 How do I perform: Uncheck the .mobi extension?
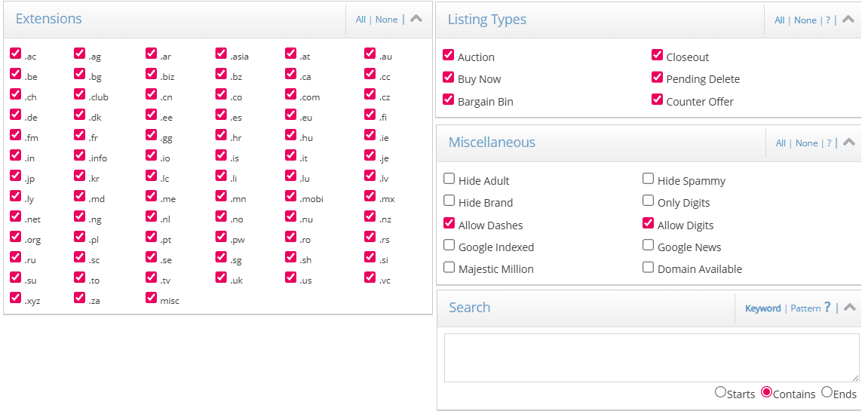tap(290, 196)
